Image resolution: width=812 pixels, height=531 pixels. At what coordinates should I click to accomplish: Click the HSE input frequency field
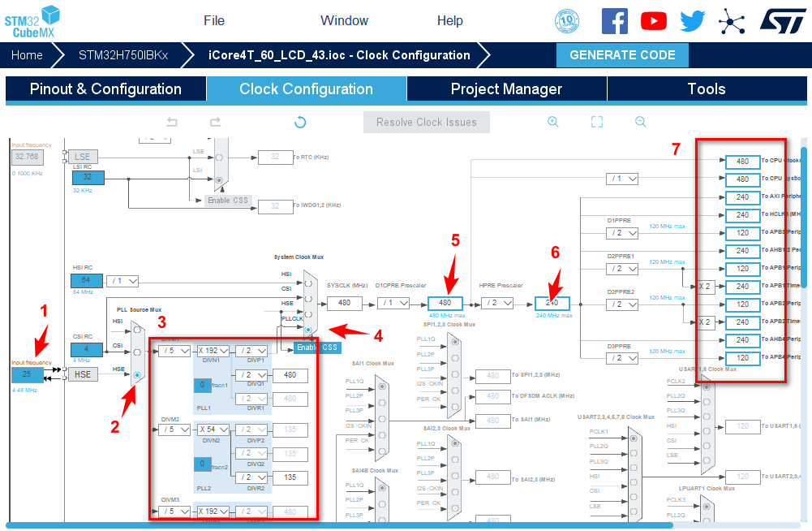coord(27,374)
